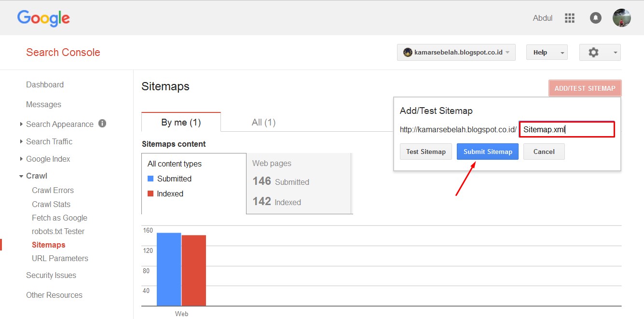Viewport: 644px width, 319px height.
Task: Switch to the By me (1) tab
Action: coord(181,123)
